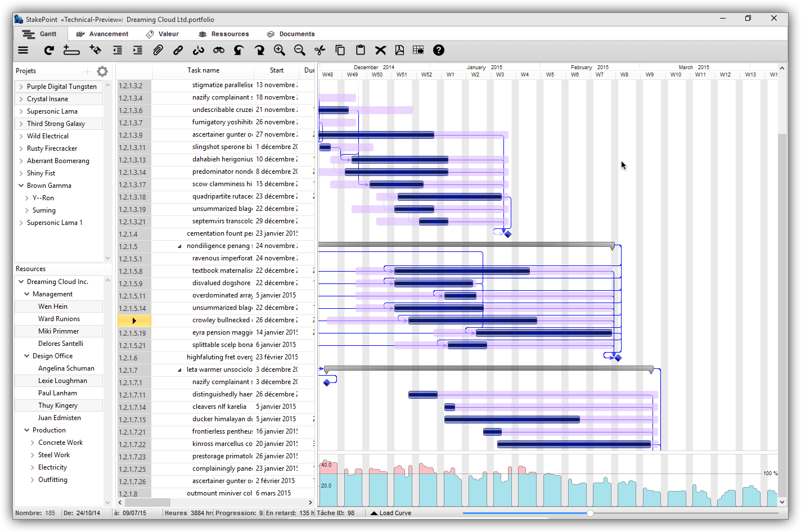
Task: Collapse the Brown Gamma project
Action: [21, 186]
